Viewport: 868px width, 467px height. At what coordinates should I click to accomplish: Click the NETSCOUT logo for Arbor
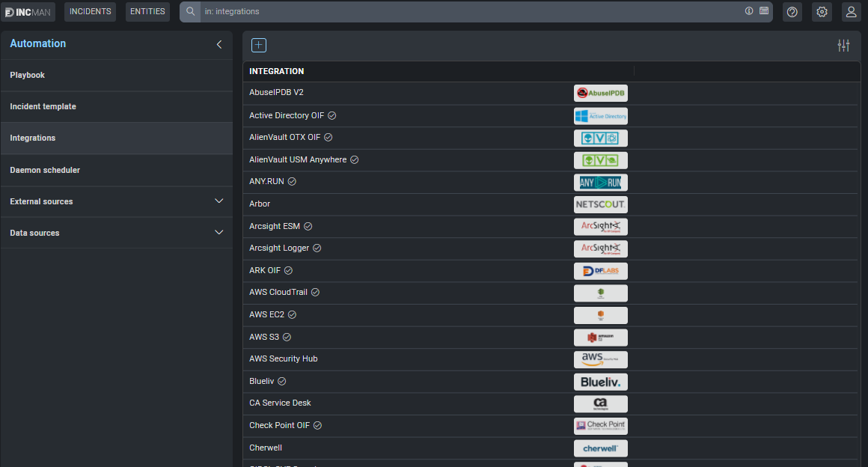tap(600, 204)
